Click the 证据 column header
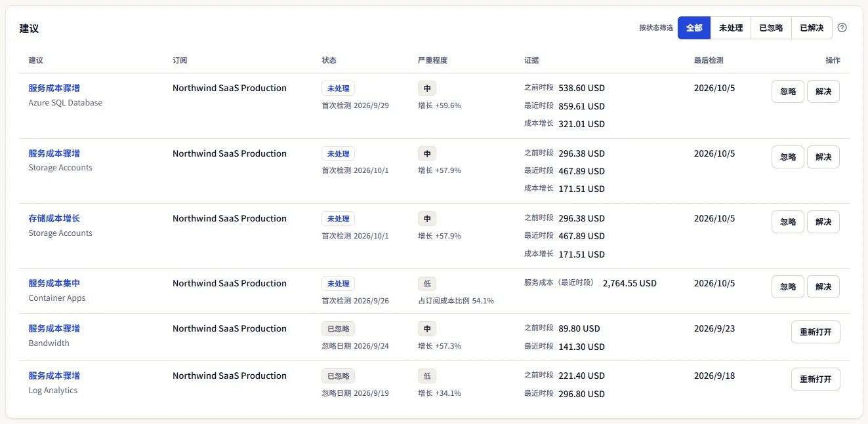868x424 pixels. [x=531, y=60]
